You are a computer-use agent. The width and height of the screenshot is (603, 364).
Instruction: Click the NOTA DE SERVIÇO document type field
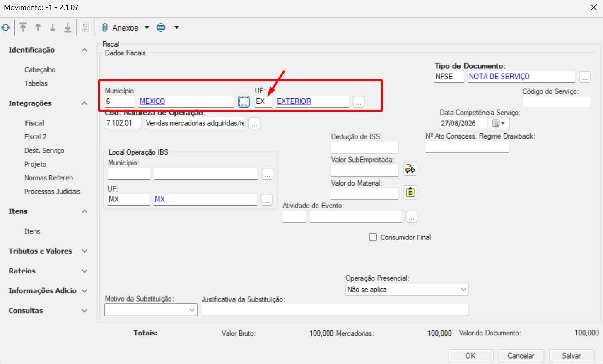point(521,77)
